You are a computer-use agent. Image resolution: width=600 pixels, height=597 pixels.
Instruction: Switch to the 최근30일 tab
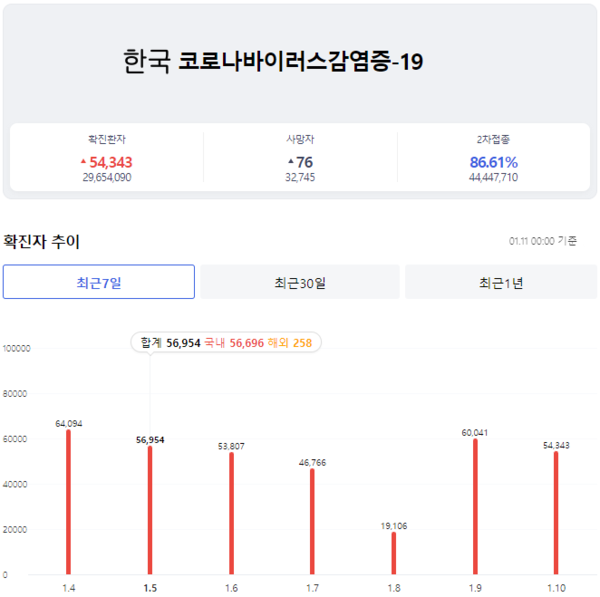pos(300,282)
